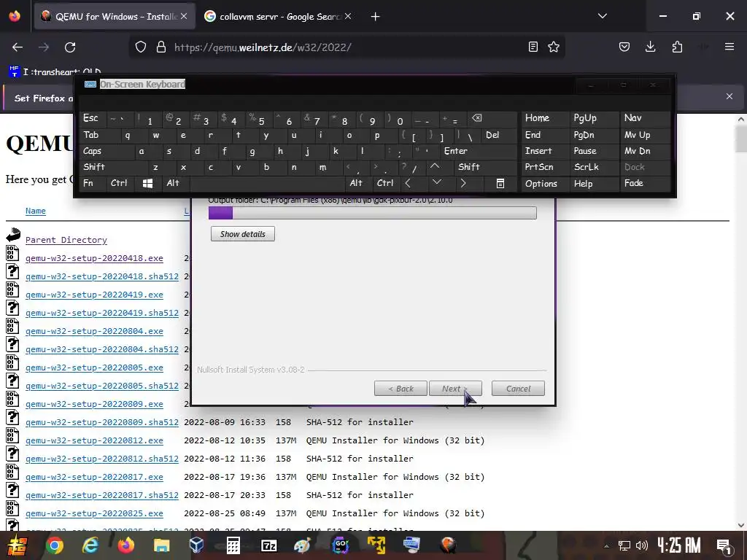The width and height of the screenshot is (747, 560).
Task: Open the Firefox downloads panel
Action: 650,47
